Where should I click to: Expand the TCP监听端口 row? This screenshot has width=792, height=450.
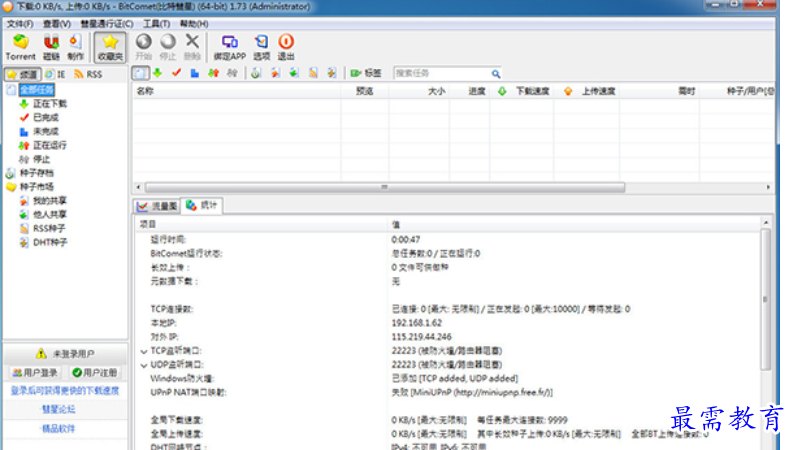144,352
